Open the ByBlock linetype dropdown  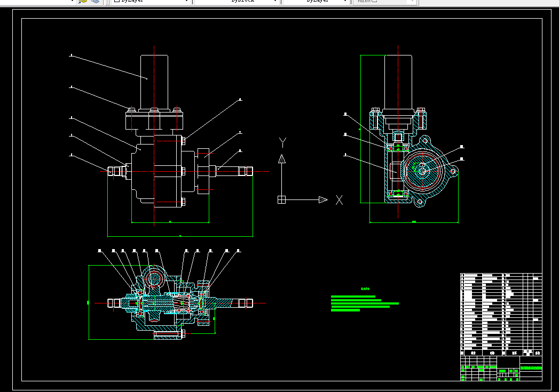(237, 1)
